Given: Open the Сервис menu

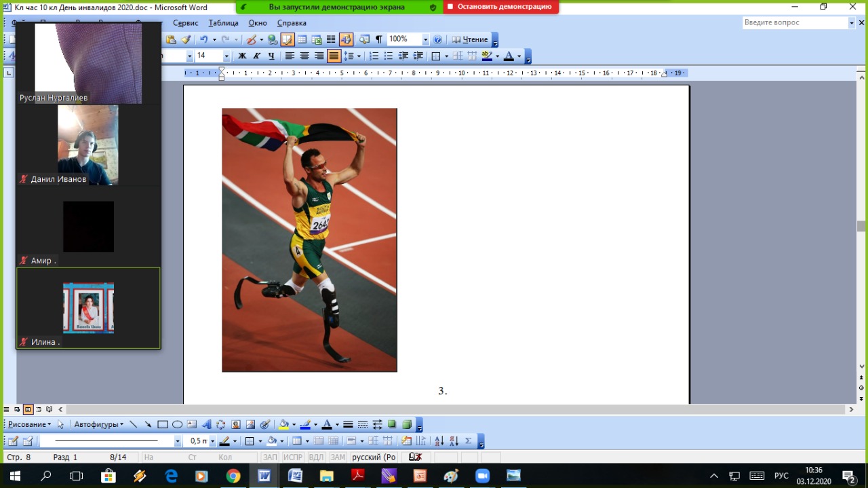Looking at the screenshot, I should pyautogui.click(x=185, y=22).
